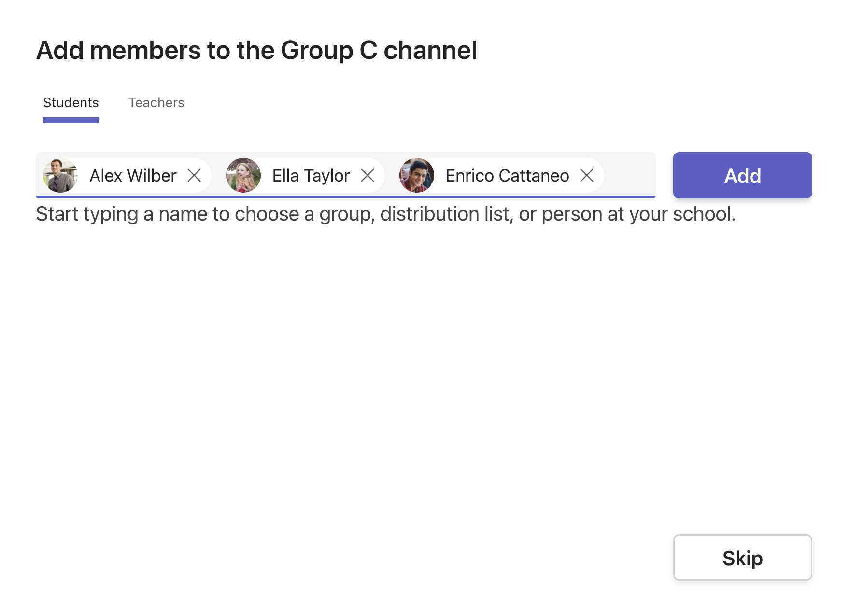The image size is (850, 616).
Task: Remove Ella Taylor using her X icon
Action: [368, 175]
